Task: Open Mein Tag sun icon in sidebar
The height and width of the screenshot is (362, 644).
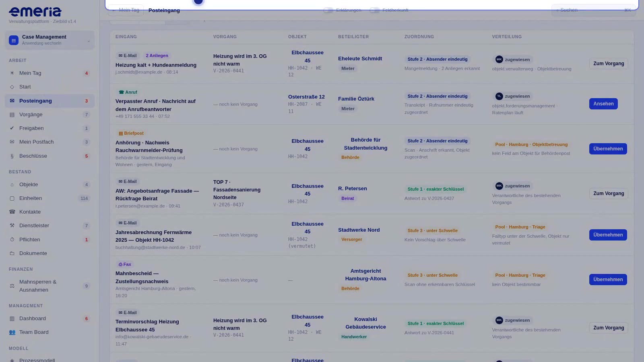Action: [12, 73]
